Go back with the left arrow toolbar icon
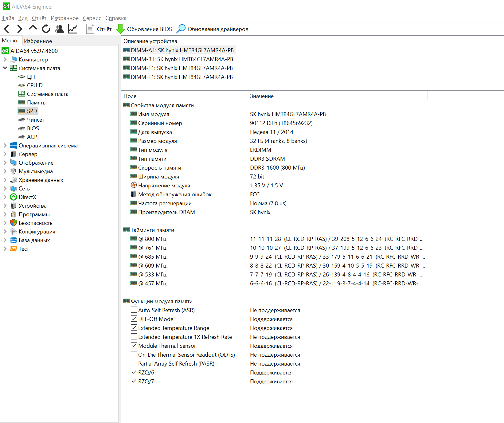The width and height of the screenshot is (504, 423). click(x=7, y=29)
